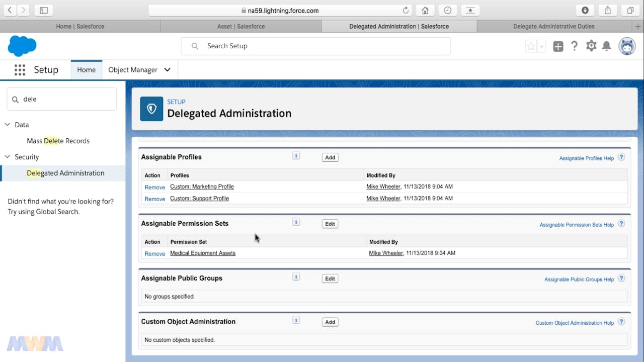The width and height of the screenshot is (644, 362).
Task: Open the Salesforce help question mark
Action: click(x=575, y=46)
